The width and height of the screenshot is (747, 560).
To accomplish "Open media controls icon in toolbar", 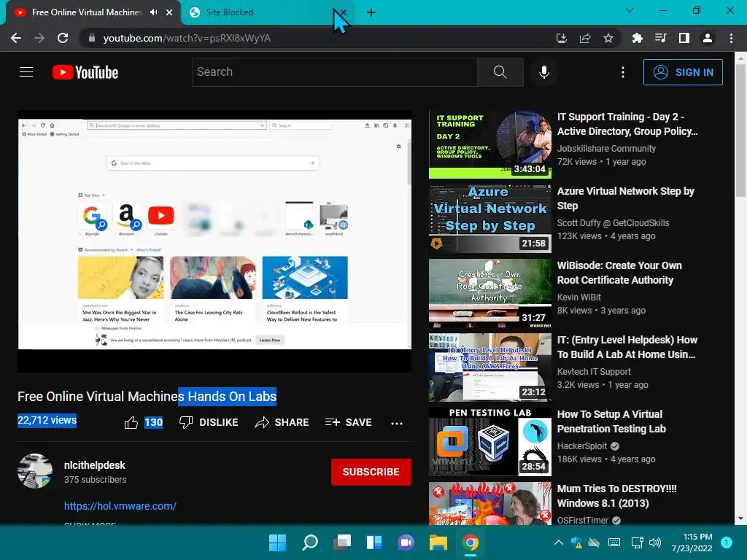I will tap(660, 38).
